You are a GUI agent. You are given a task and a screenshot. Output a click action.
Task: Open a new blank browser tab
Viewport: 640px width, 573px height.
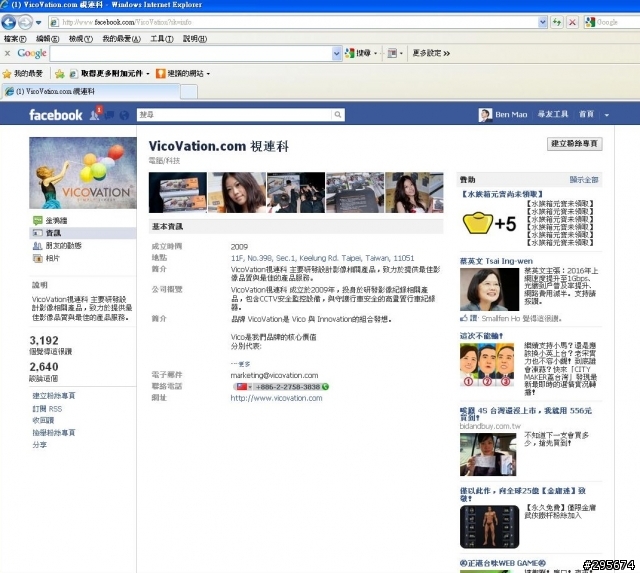coord(189,92)
